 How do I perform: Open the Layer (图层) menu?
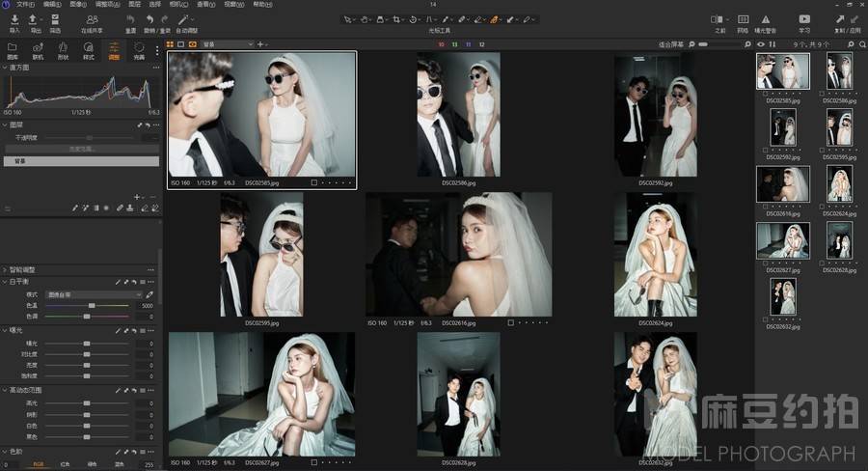[x=134, y=4]
